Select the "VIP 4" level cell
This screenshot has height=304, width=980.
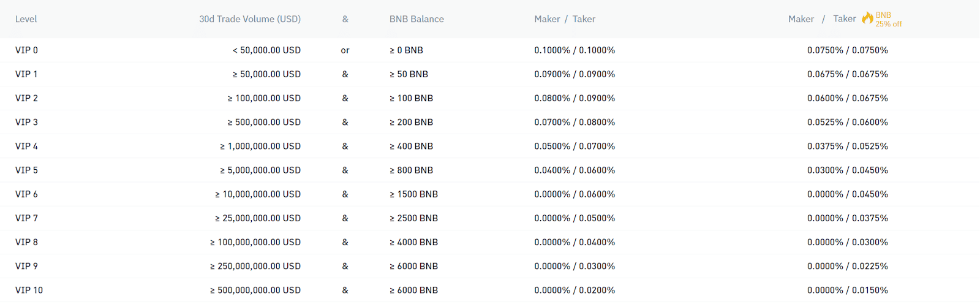[x=26, y=146]
